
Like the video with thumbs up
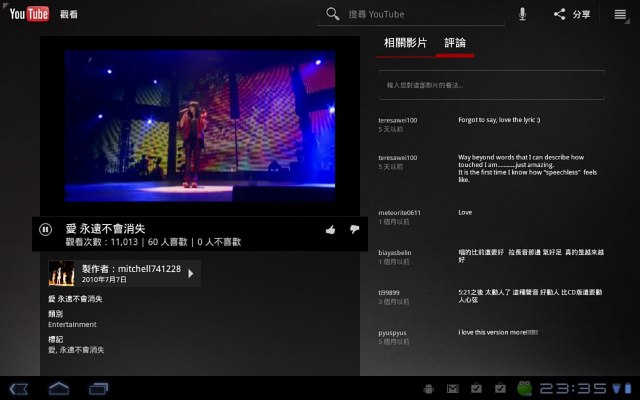(330, 230)
